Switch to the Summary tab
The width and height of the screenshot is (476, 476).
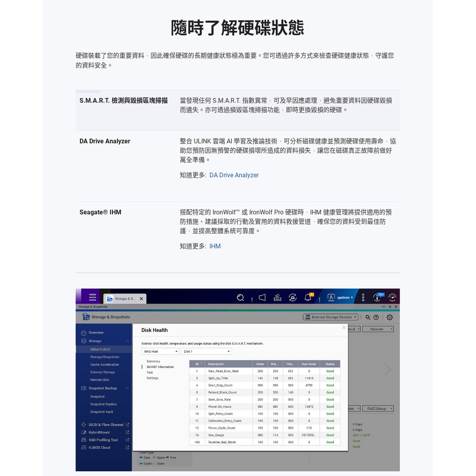click(153, 361)
